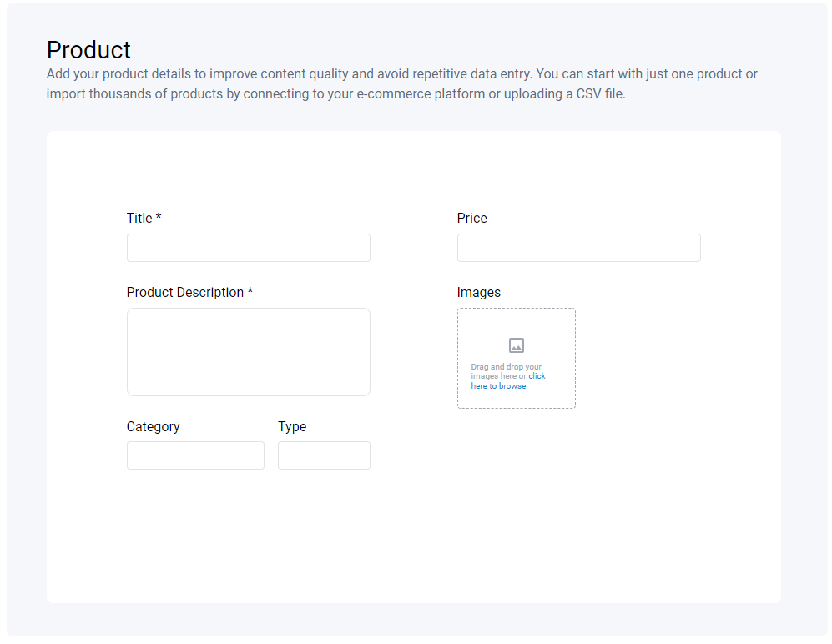The height and width of the screenshot is (644, 832).
Task: Click the 'Product' page heading
Action: point(88,50)
